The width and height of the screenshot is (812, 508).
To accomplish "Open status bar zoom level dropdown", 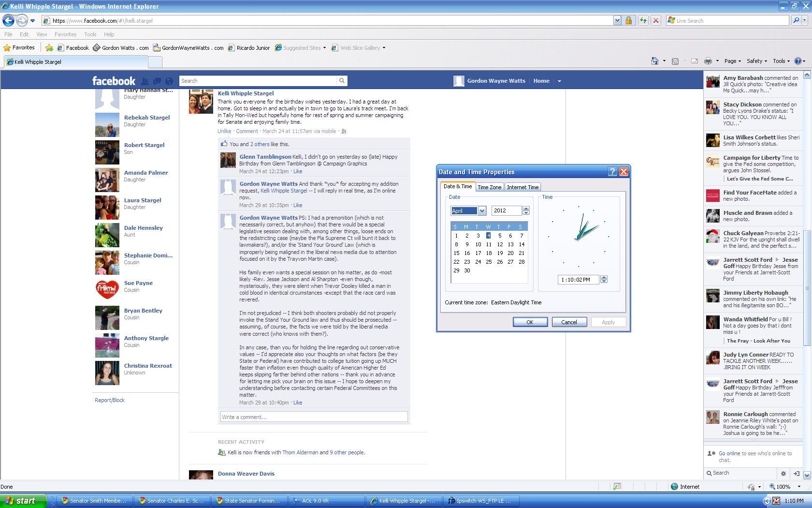I will (798, 487).
